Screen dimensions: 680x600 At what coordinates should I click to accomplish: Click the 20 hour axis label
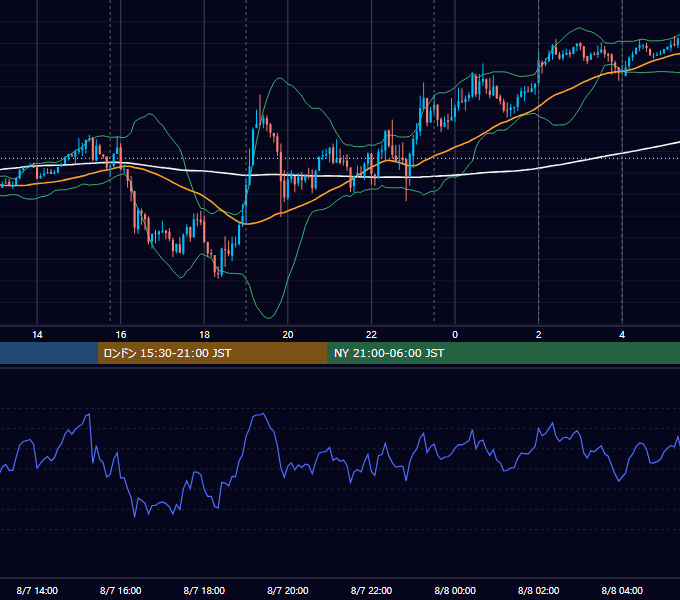(x=288, y=335)
